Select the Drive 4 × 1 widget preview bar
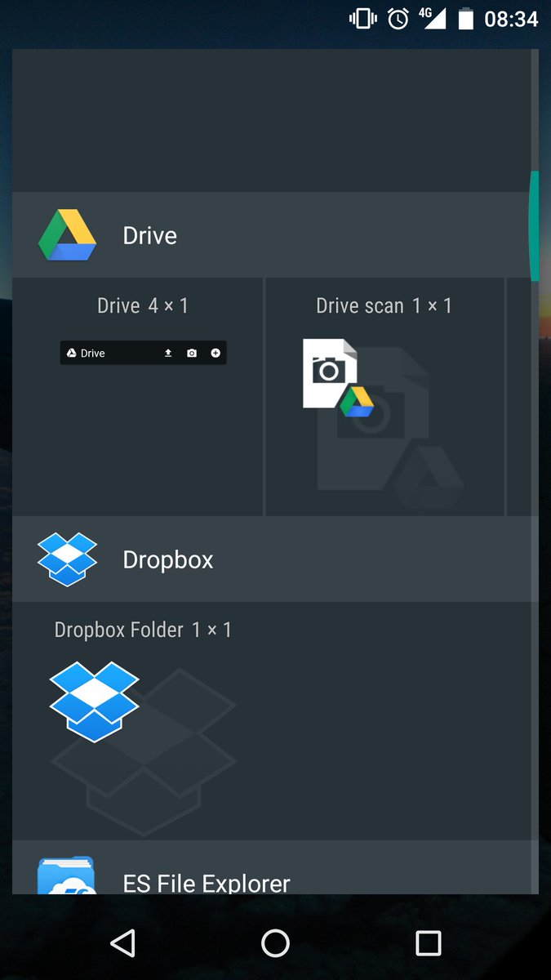Viewport: 551px width, 980px height. point(143,353)
